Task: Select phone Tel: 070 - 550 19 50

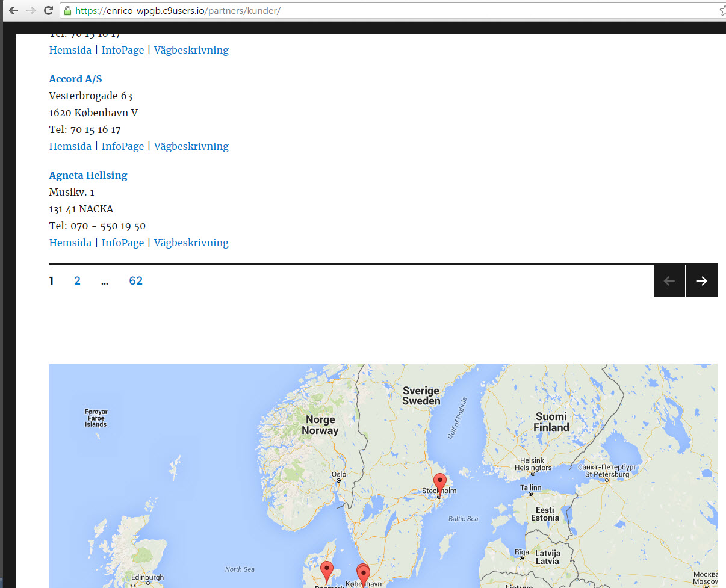Action: click(98, 226)
